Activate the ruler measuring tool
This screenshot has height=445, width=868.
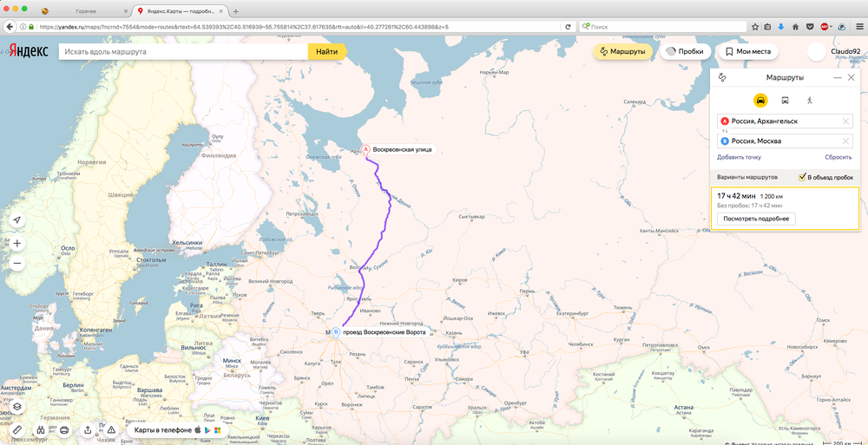(x=17, y=429)
